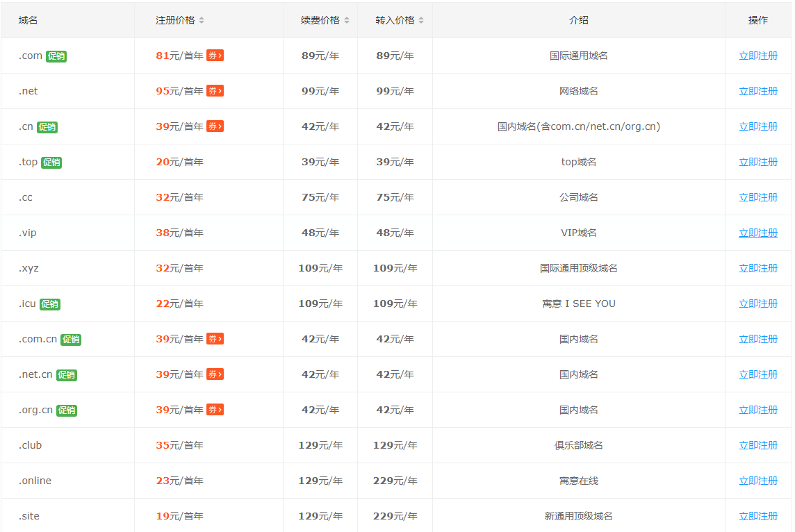Click the 券 icon in the .org.cn row
This screenshot has width=795, height=532.
coord(215,409)
